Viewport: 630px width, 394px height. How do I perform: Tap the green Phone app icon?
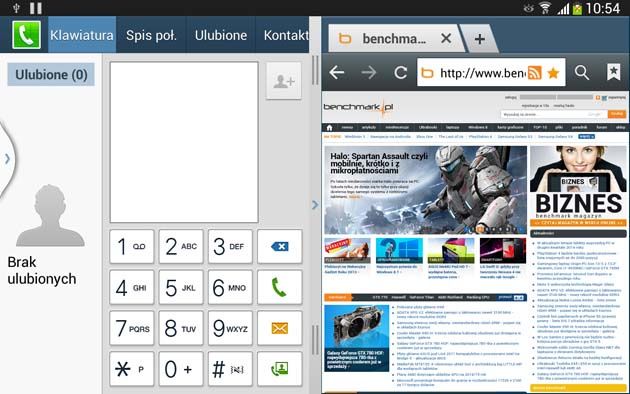tap(27, 35)
